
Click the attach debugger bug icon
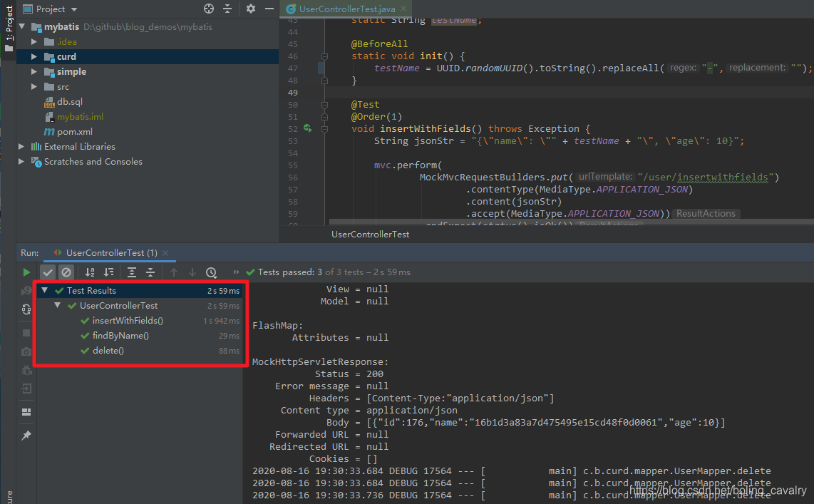26,370
